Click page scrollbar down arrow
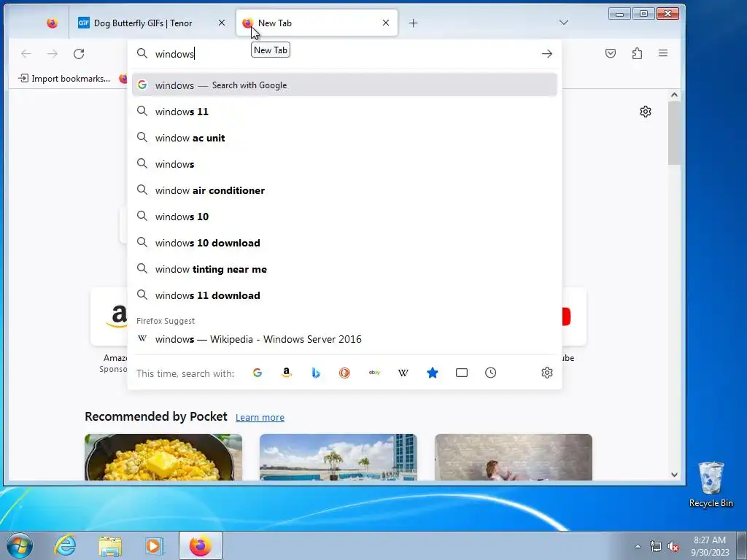 [x=674, y=474]
